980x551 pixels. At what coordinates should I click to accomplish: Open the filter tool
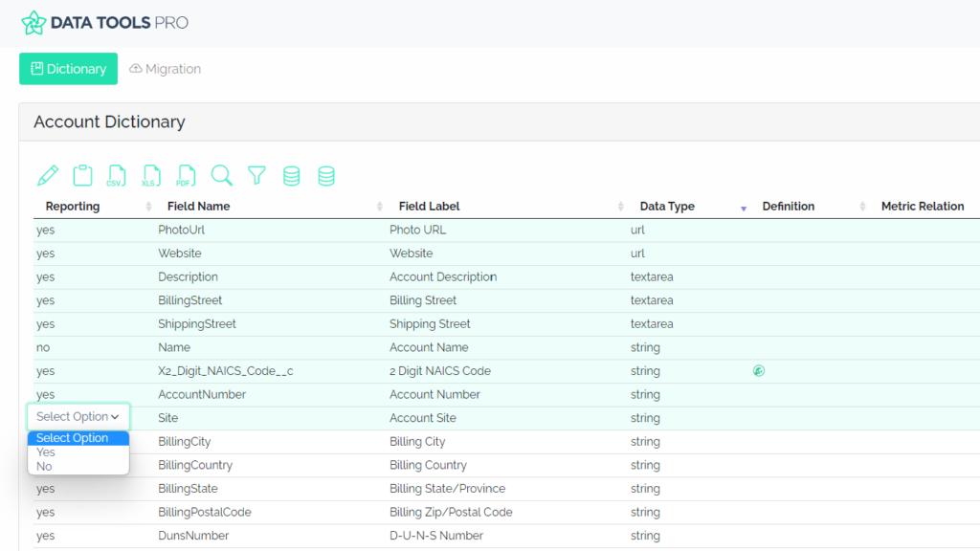(x=256, y=175)
